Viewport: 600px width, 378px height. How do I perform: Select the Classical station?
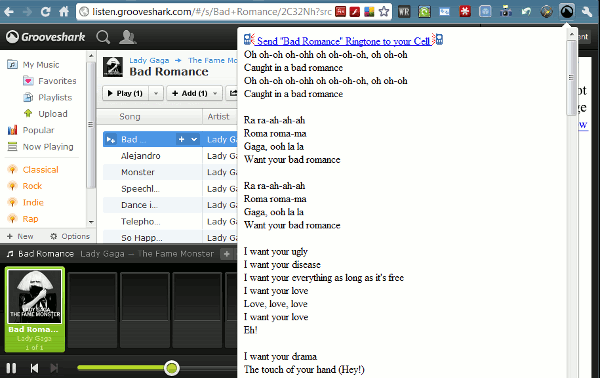(x=33, y=169)
